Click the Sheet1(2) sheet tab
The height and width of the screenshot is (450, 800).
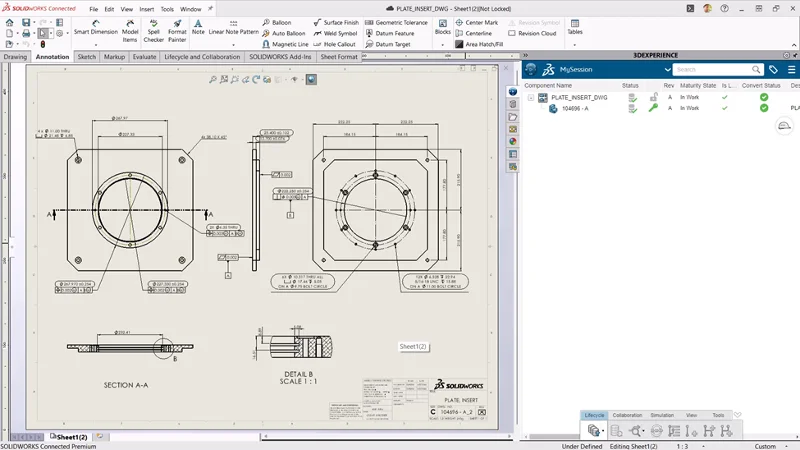(71, 437)
